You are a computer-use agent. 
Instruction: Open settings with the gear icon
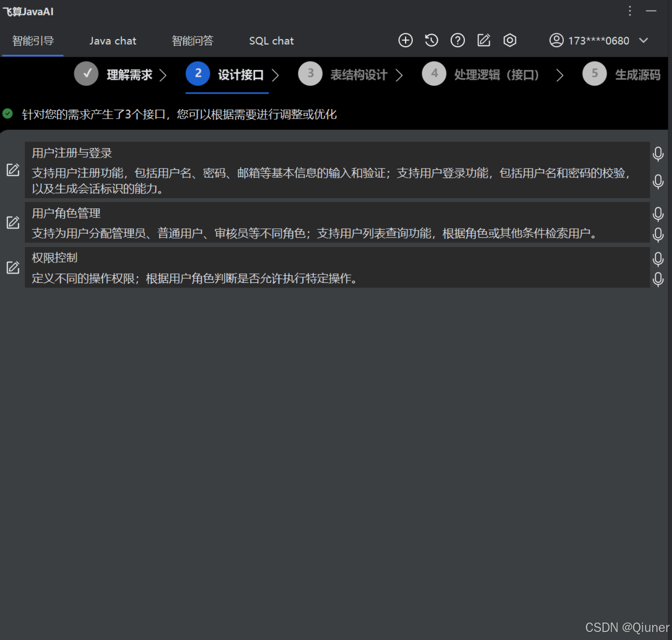[x=510, y=40]
